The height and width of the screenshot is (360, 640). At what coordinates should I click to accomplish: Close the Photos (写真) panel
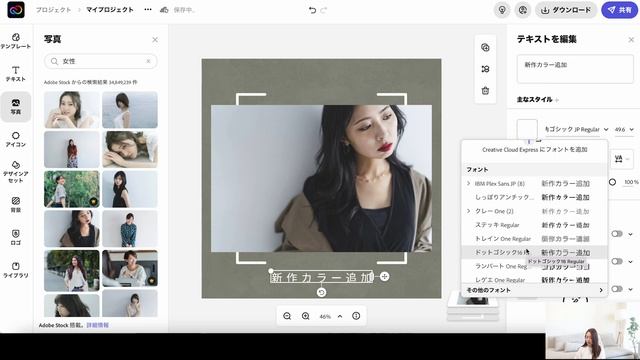point(155,40)
